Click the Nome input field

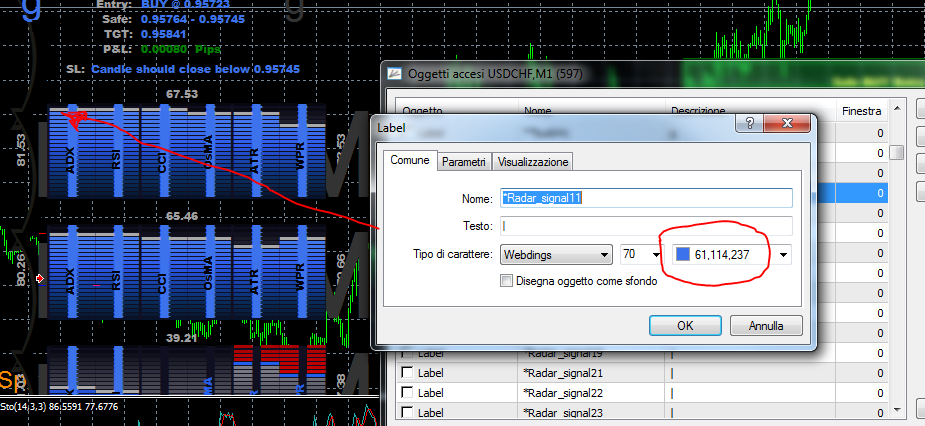[x=645, y=199]
